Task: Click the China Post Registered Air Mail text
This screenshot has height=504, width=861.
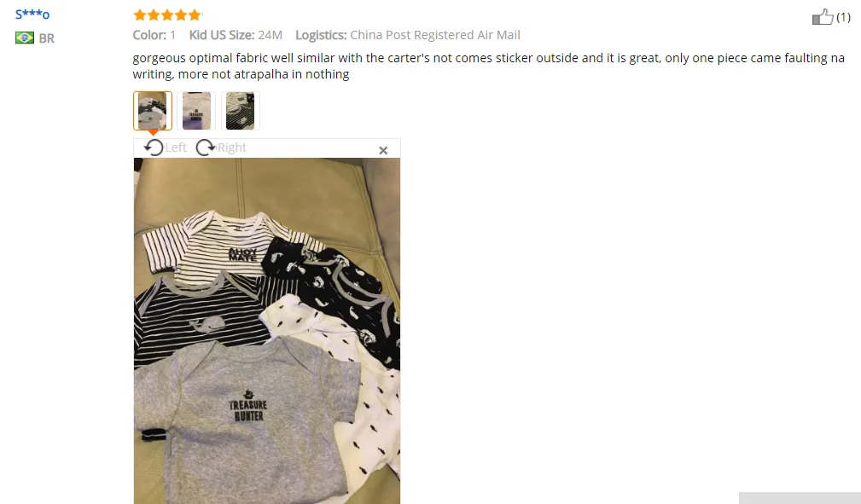Action: (435, 35)
